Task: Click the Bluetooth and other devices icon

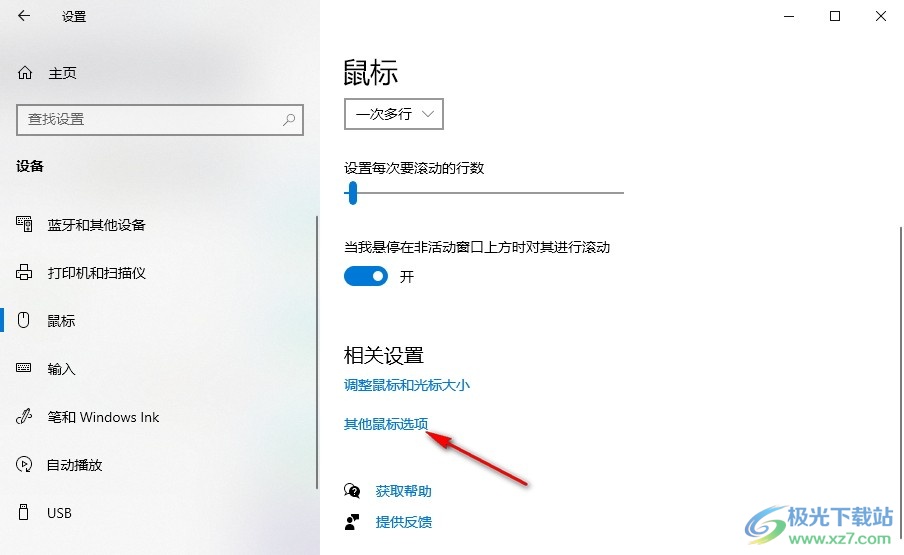Action: tap(24, 224)
